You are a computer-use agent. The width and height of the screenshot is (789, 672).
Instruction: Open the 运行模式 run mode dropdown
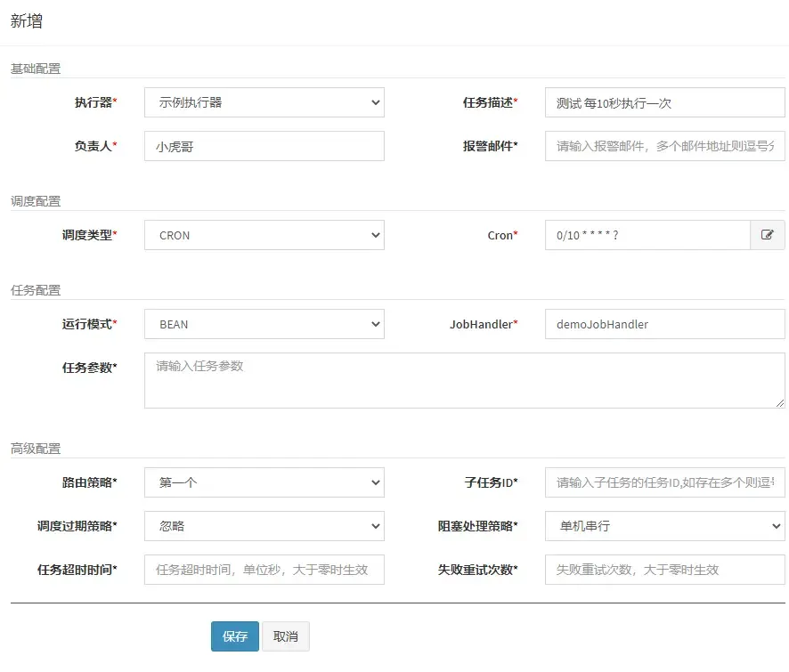[264, 324]
